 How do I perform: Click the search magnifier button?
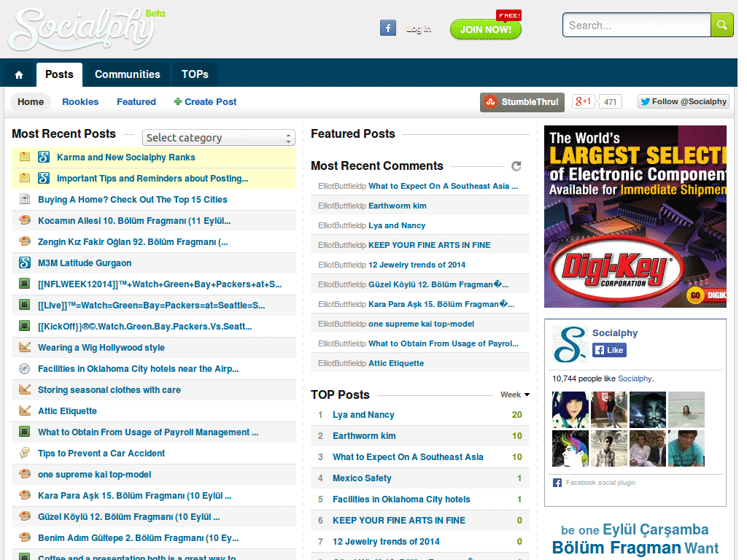(721, 25)
